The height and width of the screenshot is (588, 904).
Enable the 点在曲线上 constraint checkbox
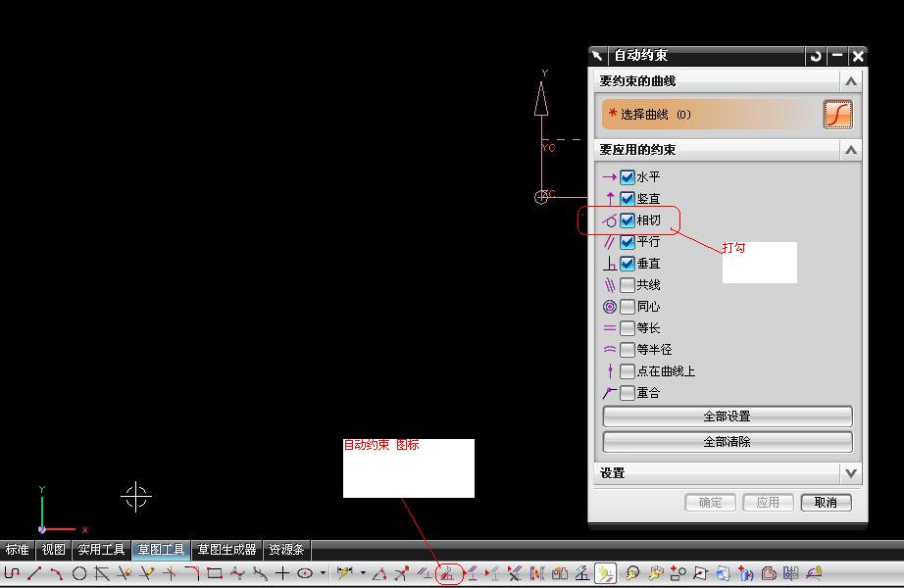point(628,371)
